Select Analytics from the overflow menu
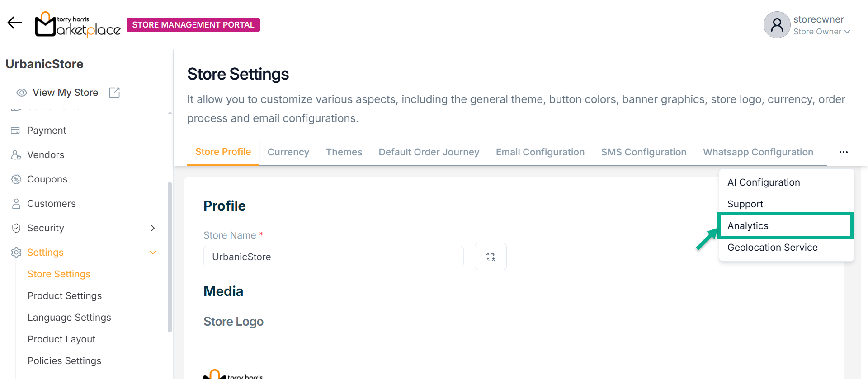 pos(748,226)
